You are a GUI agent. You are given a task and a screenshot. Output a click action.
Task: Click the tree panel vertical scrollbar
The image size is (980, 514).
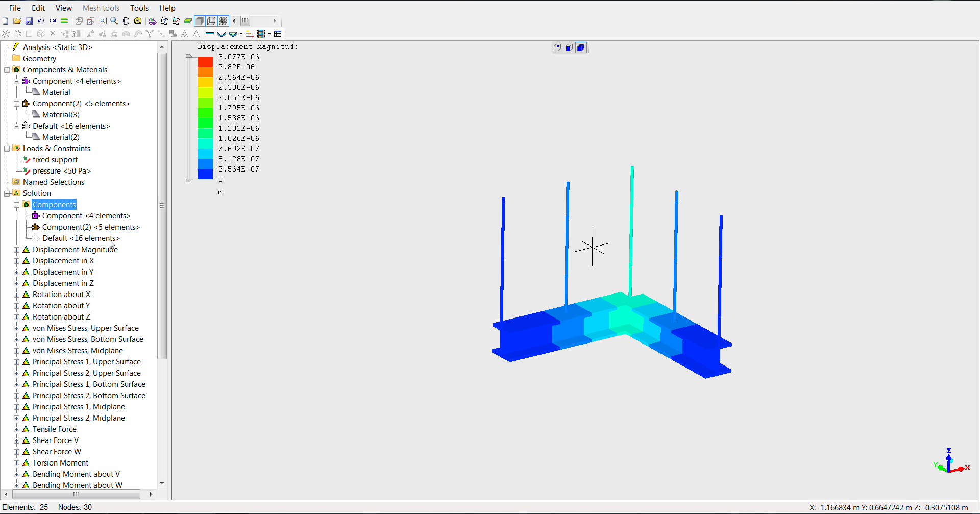click(x=162, y=206)
